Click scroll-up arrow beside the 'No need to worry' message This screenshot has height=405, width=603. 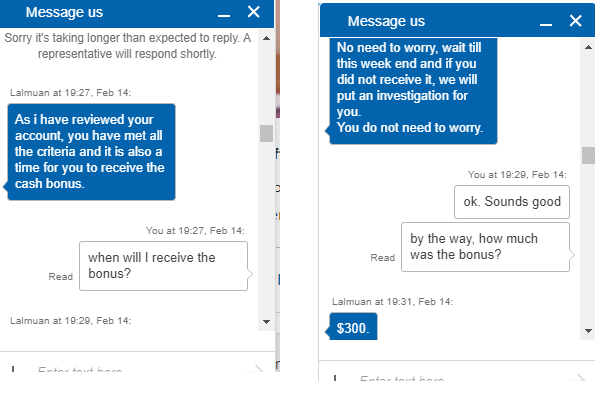pyautogui.click(x=588, y=47)
